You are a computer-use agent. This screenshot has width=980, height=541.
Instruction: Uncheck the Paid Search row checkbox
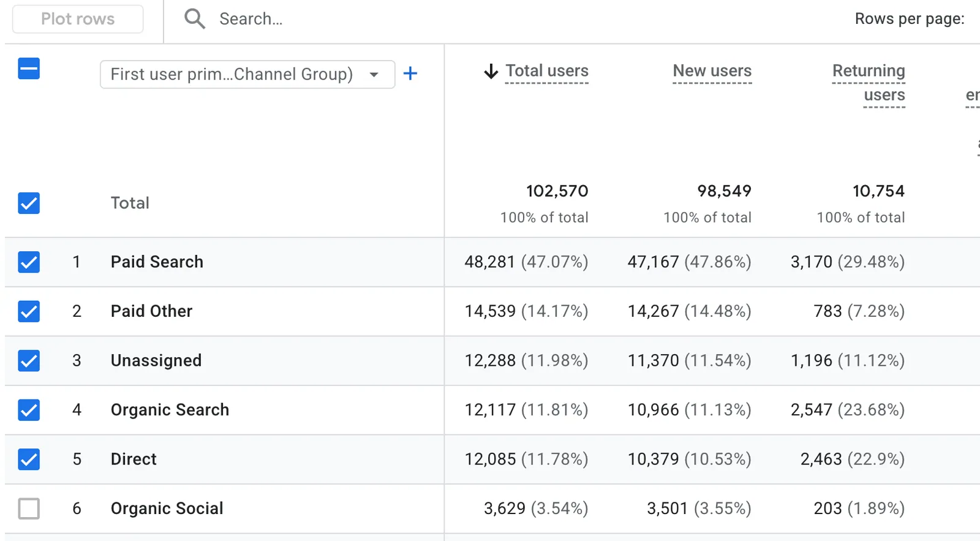pos(29,262)
